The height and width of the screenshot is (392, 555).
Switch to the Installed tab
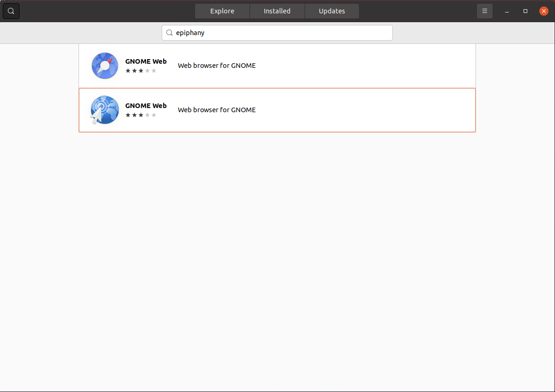[x=277, y=11]
